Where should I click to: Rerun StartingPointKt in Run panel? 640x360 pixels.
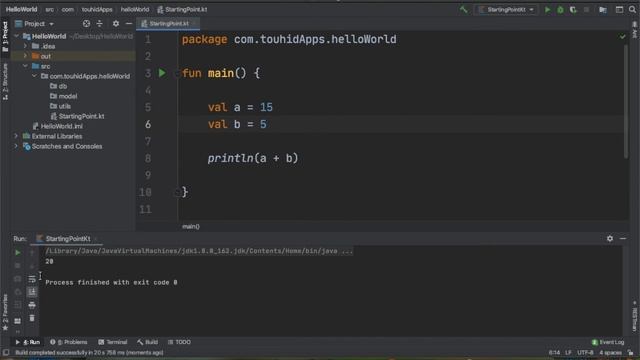click(x=18, y=253)
